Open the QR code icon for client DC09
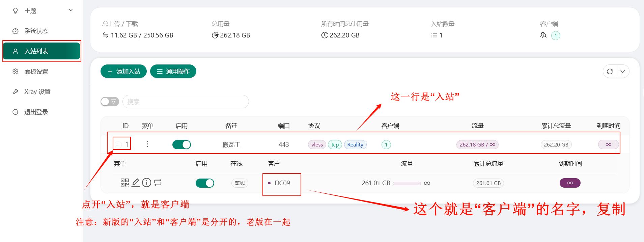This screenshot has width=644, height=242. 124,183
